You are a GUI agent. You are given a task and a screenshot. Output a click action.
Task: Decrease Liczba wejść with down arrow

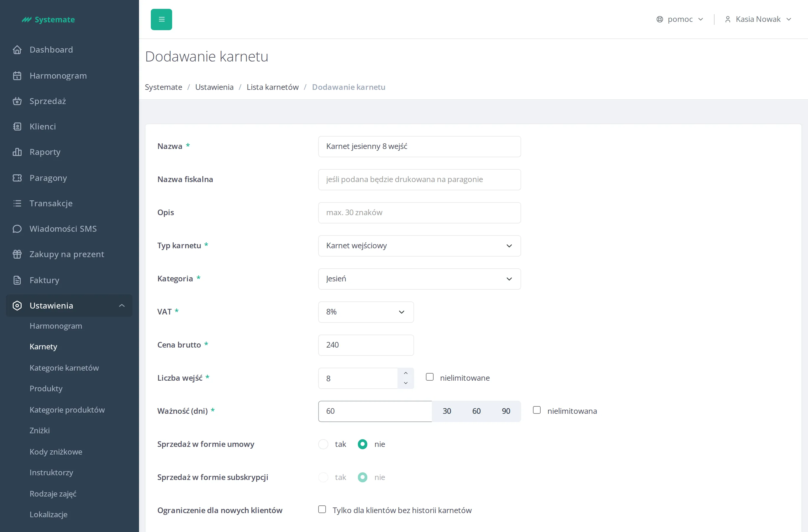coord(406,383)
